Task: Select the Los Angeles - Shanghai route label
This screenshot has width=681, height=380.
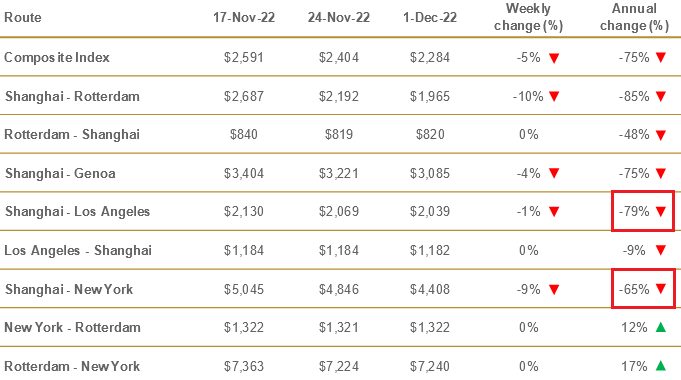Action: [78, 251]
